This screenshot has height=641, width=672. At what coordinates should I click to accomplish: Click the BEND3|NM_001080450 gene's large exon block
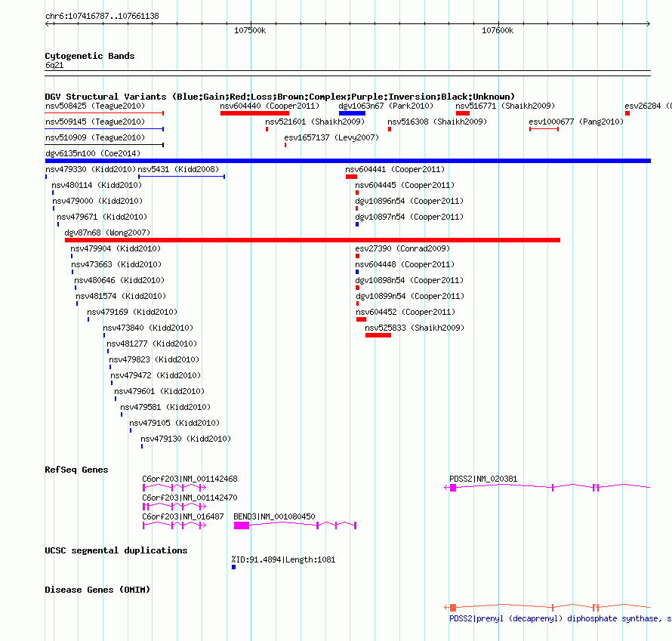[242, 525]
